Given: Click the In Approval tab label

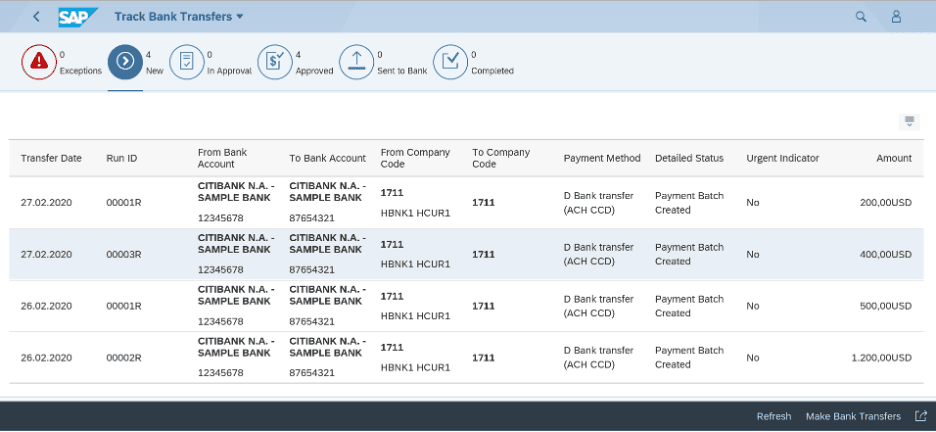Looking at the screenshot, I should pos(229,70).
